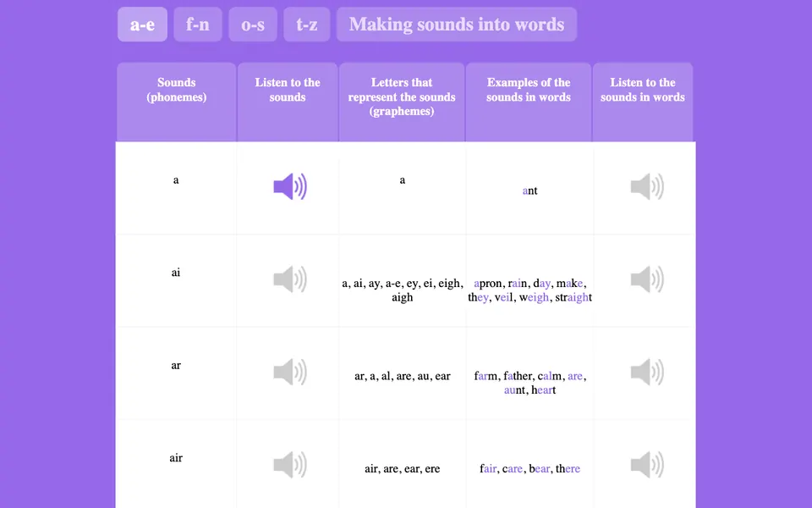Image resolution: width=812 pixels, height=508 pixels.
Task: Click 'Examples of the sounds in words' header
Action: pos(528,102)
